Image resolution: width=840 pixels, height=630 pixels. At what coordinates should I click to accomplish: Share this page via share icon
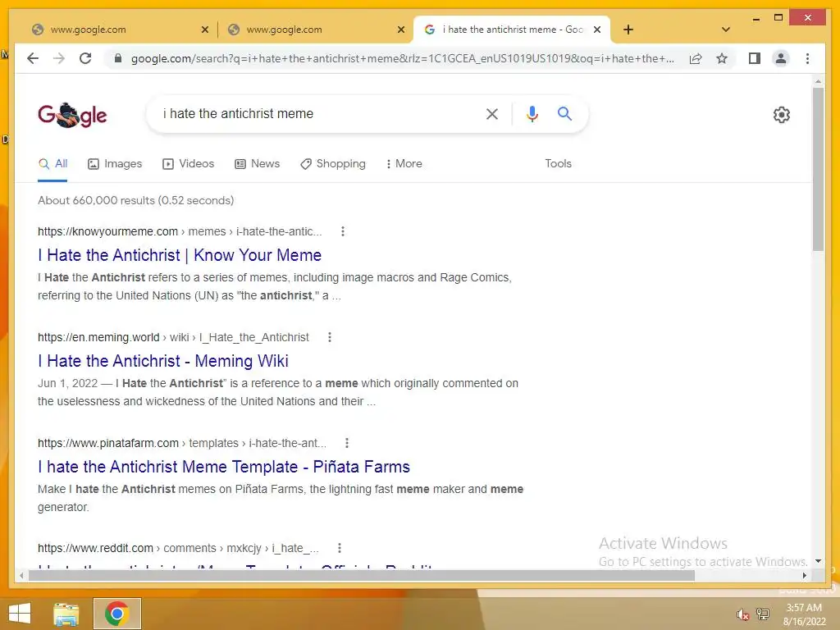click(696, 58)
